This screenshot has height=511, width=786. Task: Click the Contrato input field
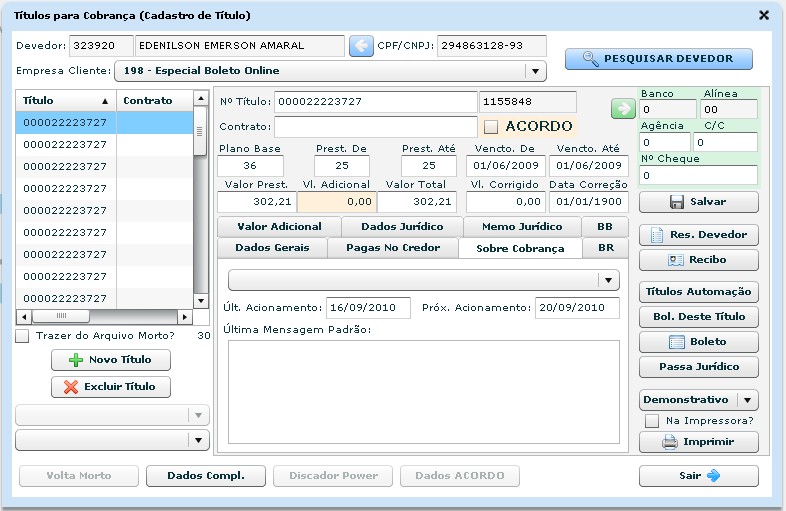[x=375, y=127]
